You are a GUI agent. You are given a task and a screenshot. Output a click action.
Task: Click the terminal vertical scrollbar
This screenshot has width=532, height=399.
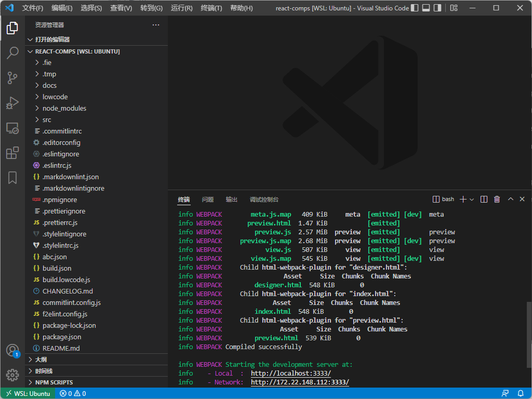pos(528,334)
